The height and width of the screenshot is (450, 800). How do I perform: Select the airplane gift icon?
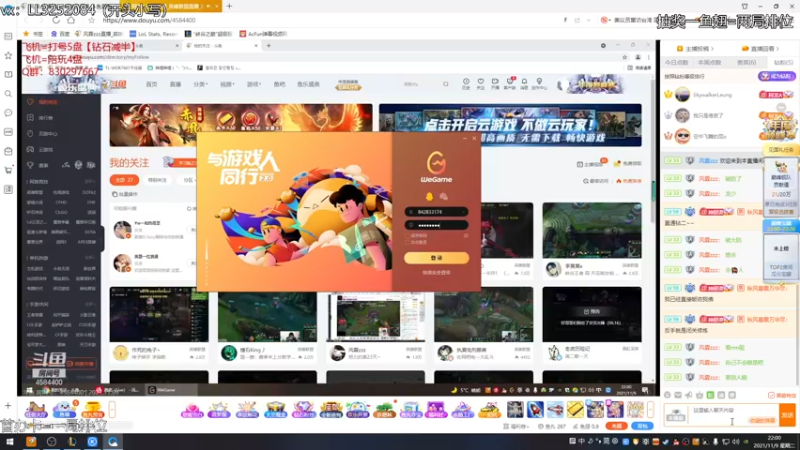[x=555, y=409]
